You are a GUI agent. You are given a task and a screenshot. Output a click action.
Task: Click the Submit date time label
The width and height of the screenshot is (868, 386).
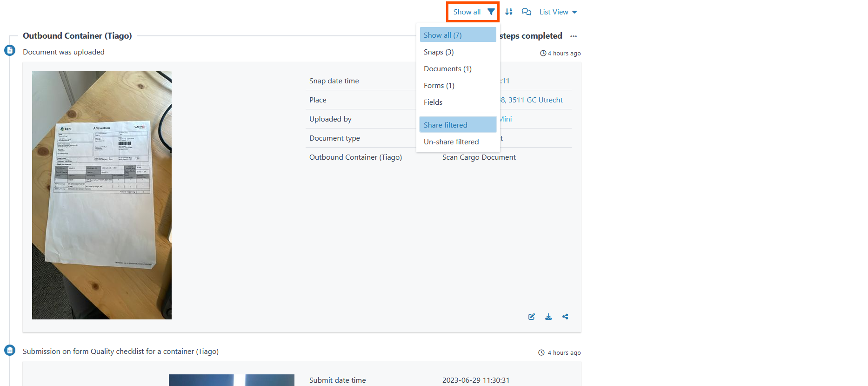[338, 380]
